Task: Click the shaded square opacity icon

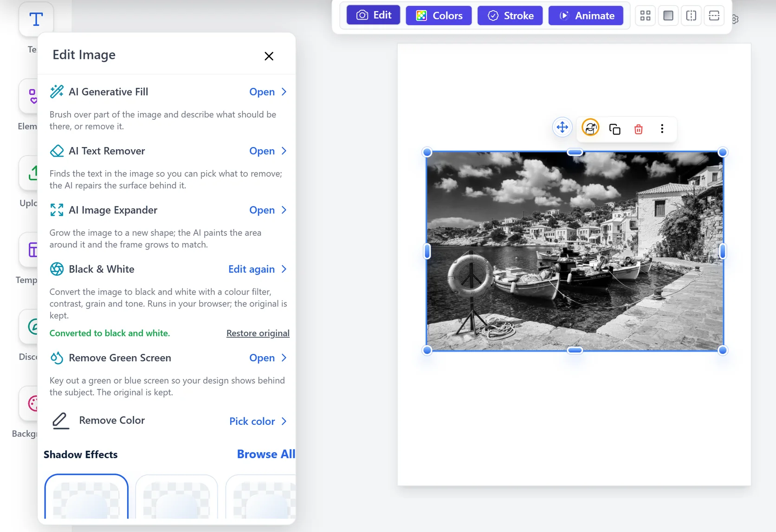Action: [668, 16]
